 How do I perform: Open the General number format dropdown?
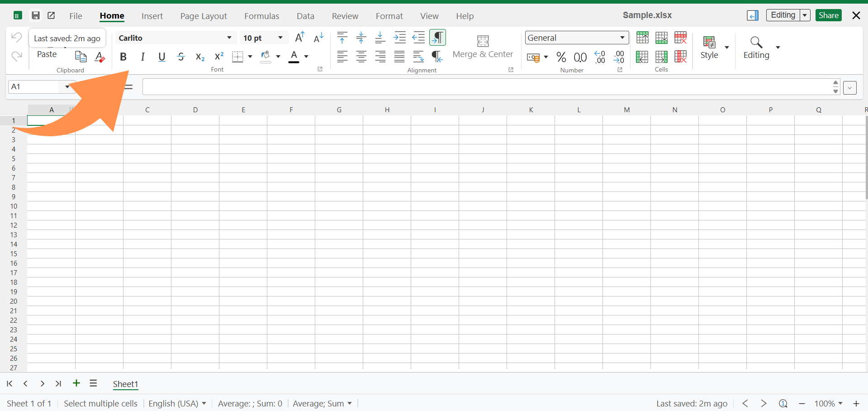click(x=622, y=38)
